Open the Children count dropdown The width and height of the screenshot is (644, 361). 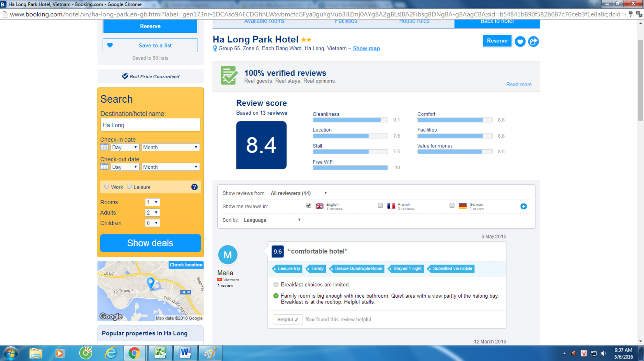point(152,223)
